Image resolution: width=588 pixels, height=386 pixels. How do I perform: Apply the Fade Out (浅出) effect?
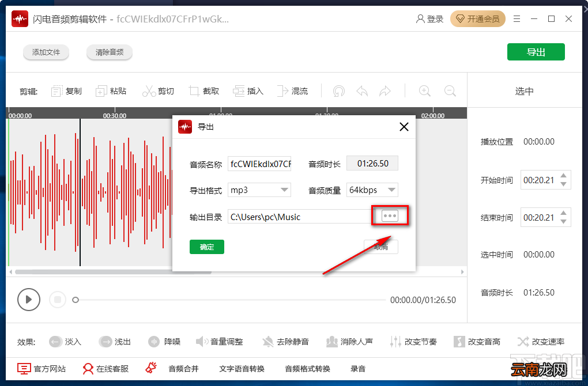coord(114,342)
